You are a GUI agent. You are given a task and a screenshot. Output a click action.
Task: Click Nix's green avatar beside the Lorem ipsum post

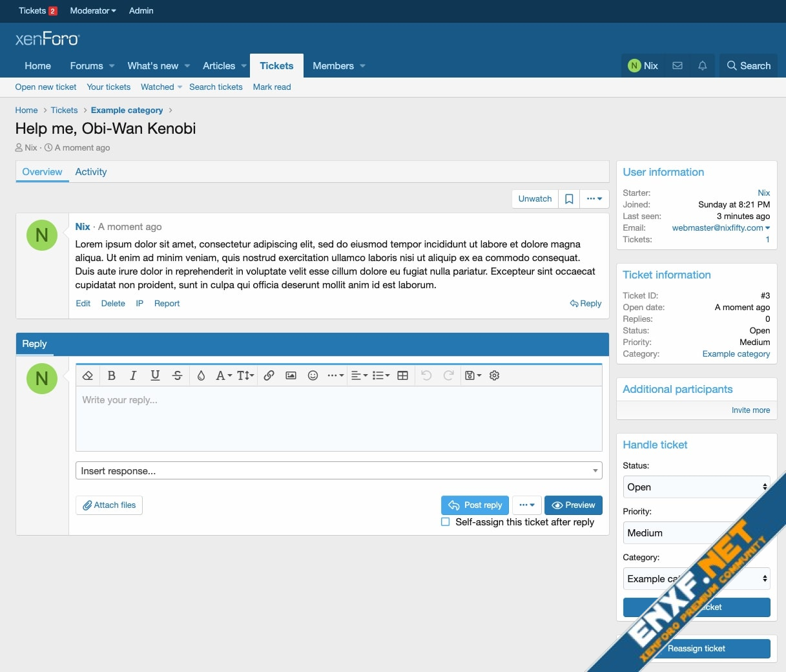[42, 235]
